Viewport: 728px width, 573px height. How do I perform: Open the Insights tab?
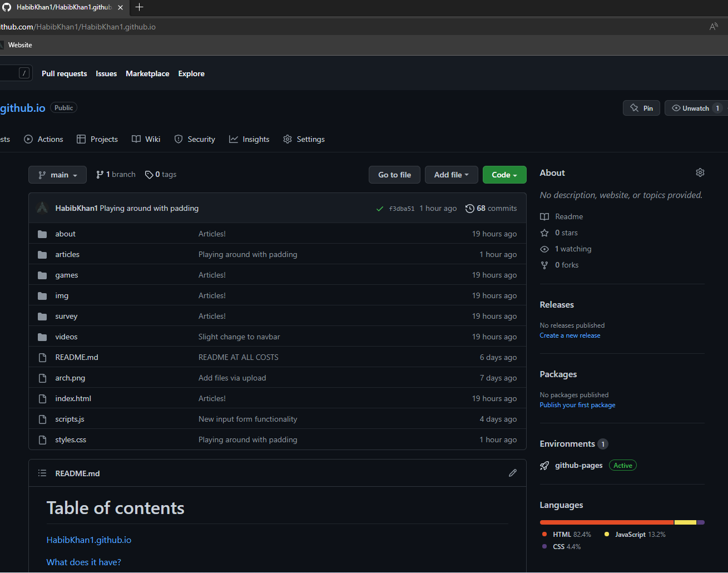pyautogui.click(x=249, y=139)
